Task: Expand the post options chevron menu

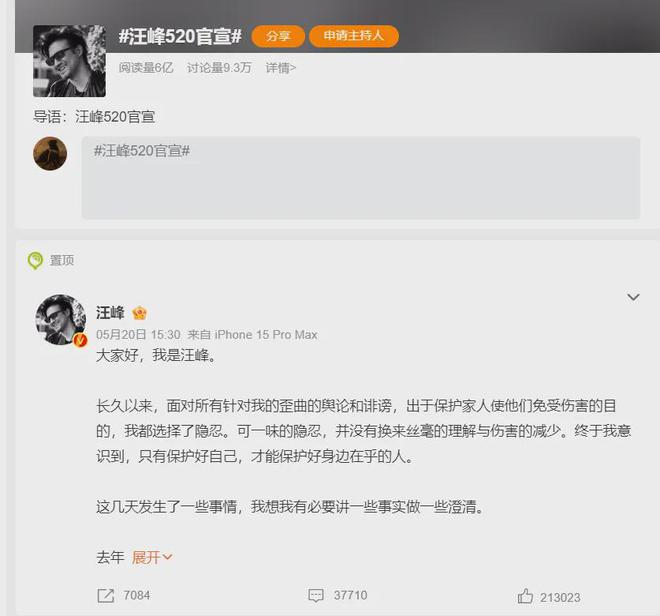Action: coord(633,297)
